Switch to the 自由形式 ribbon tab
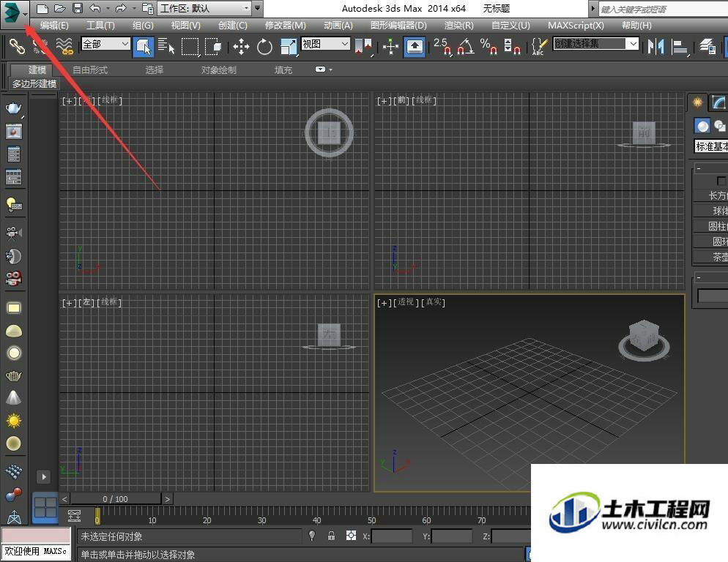 coord(90,70)
